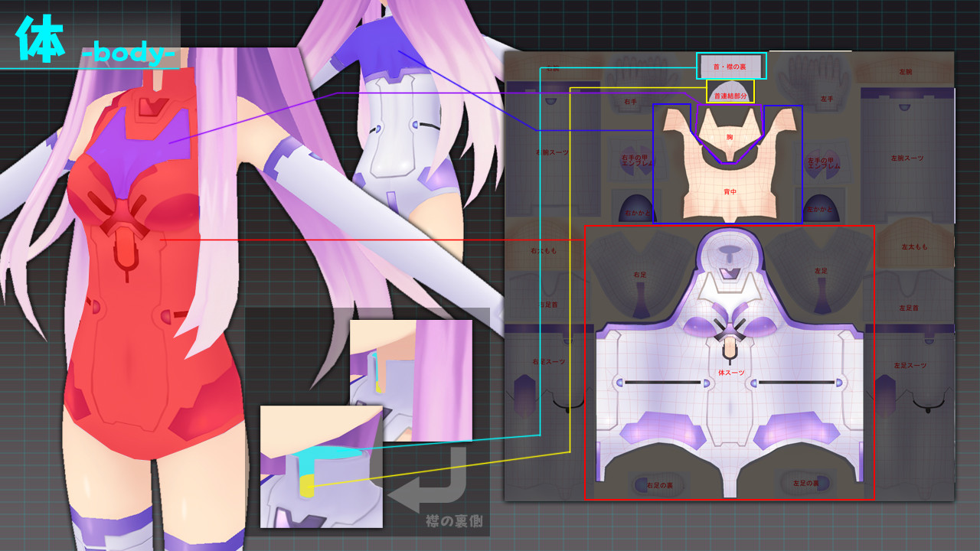This screenshot has width=980, height=551.
Task: Click the 左手 hand texture label
Action: click(826, 98)
